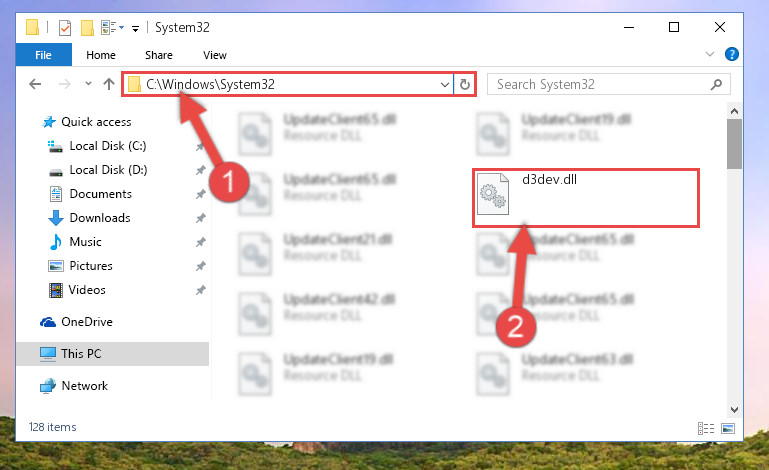The height and width of the screenshot is (470, 769).
Task: Refresh the System32 folder view
Action: [x=464, y=84]
